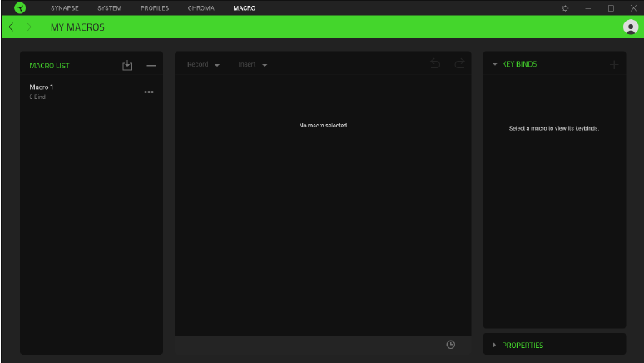Navigate forward with the right arrow
Screen dimensions: 644x363
pos(29,27)
